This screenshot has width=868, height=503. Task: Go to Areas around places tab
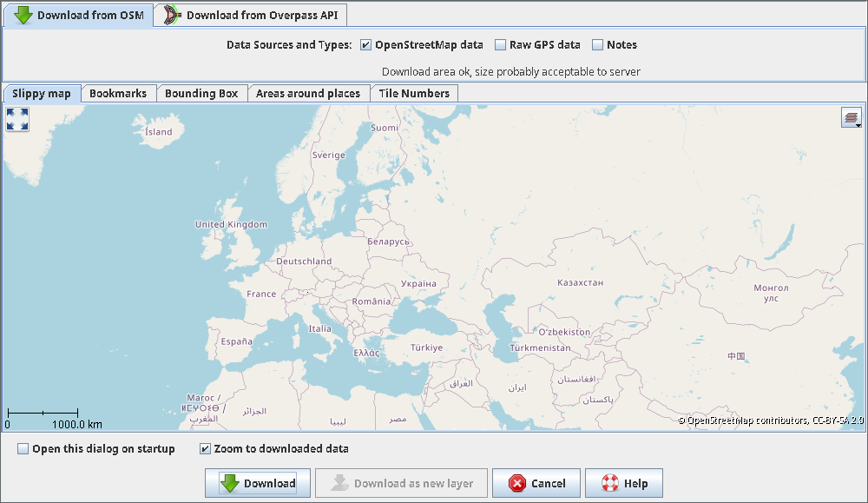pyautogui.click(x=308, y=94)
